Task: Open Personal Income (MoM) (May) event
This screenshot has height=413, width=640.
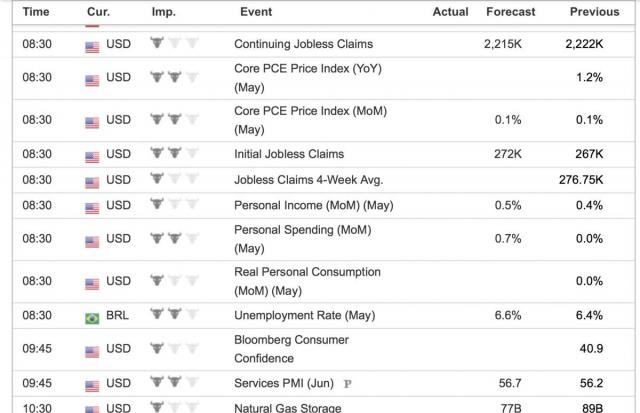Action: pos(313,205)
